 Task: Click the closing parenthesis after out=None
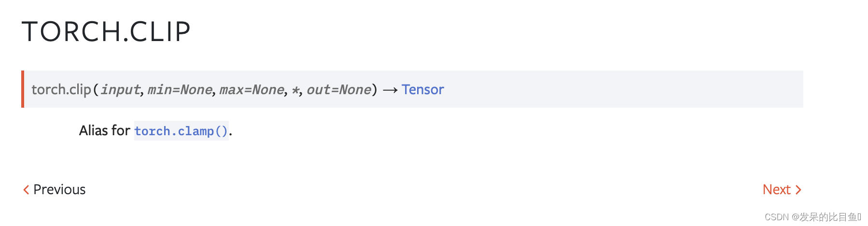[x=374, y=90]
